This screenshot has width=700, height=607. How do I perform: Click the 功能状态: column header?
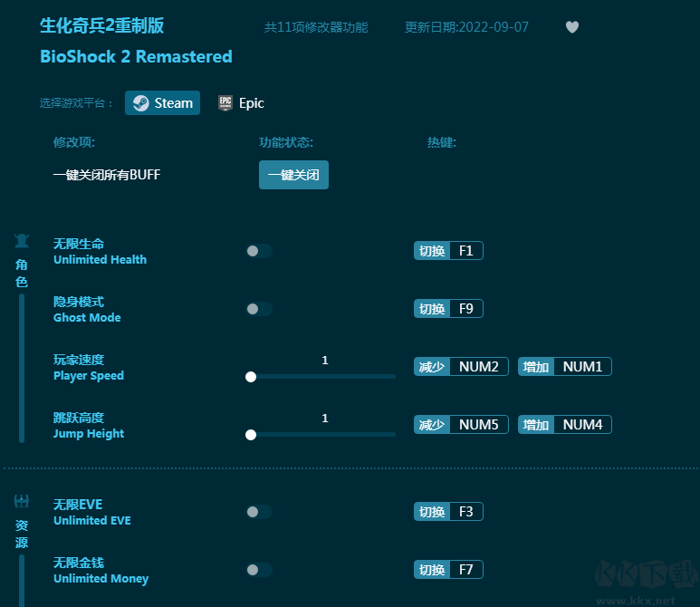point(286,142)
